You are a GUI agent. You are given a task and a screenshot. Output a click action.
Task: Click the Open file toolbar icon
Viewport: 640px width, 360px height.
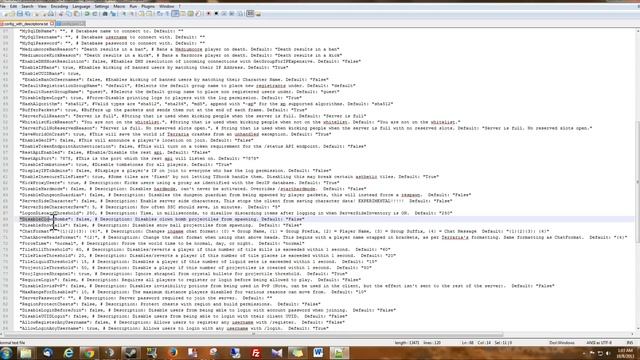click(12, 14)
